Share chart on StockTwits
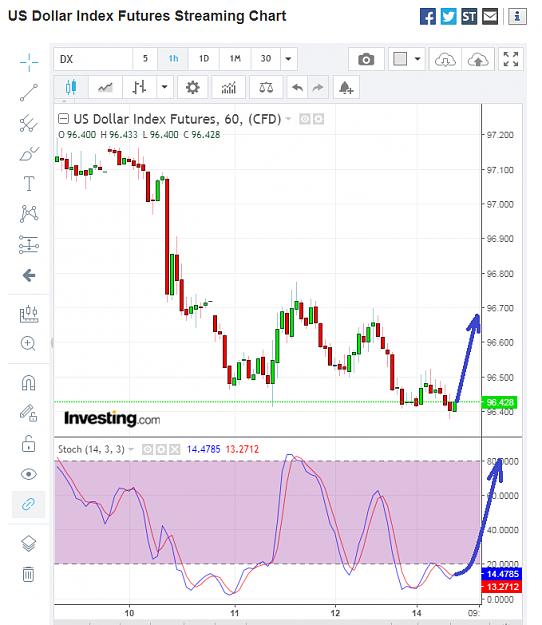This screenshot has height=625, width=542. 469,17
